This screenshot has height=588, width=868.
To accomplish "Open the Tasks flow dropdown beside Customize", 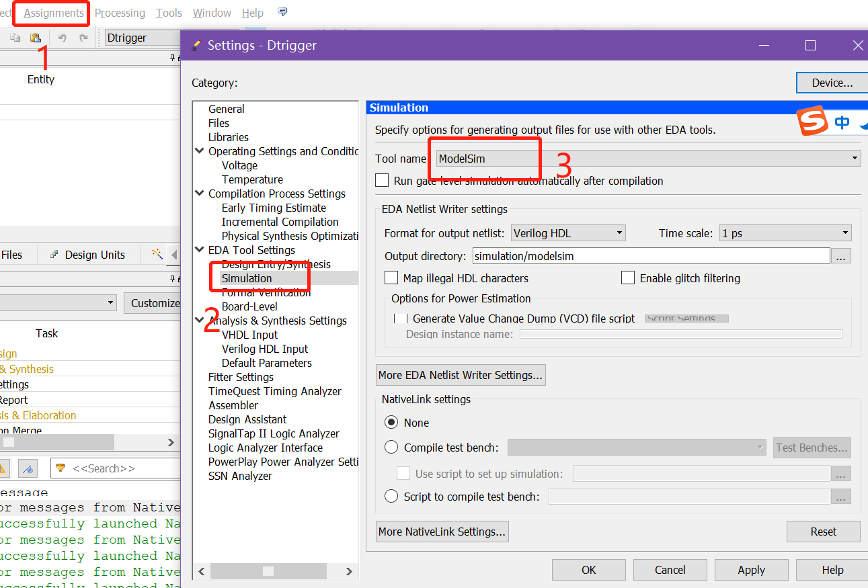I will tap(58, 303).
